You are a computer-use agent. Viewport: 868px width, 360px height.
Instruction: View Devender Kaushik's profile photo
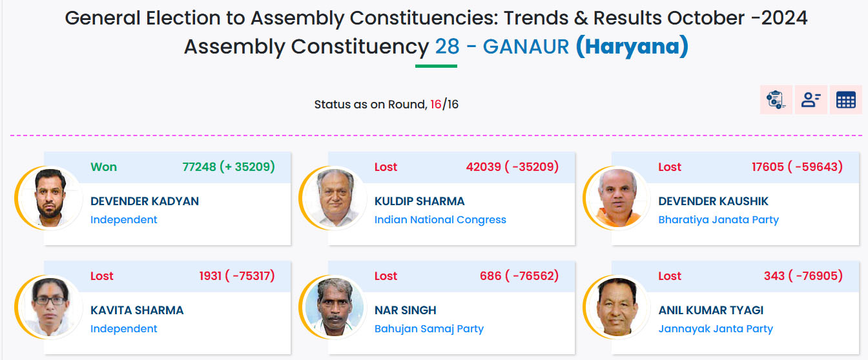click(x=619, y=198)
